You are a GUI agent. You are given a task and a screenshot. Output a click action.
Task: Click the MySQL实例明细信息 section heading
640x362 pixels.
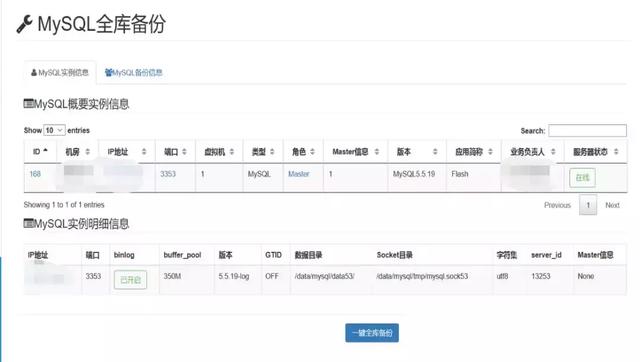(x=77, y=224)
